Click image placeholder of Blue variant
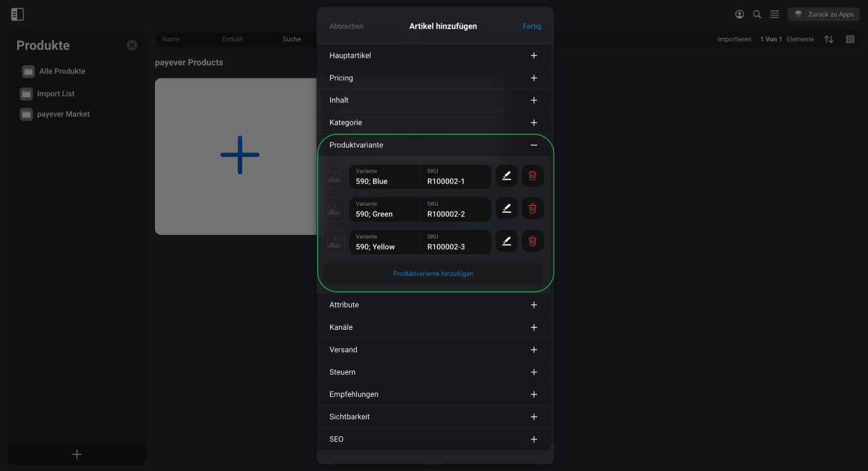The width and height of the screenshot is (868, 471). 334,177
